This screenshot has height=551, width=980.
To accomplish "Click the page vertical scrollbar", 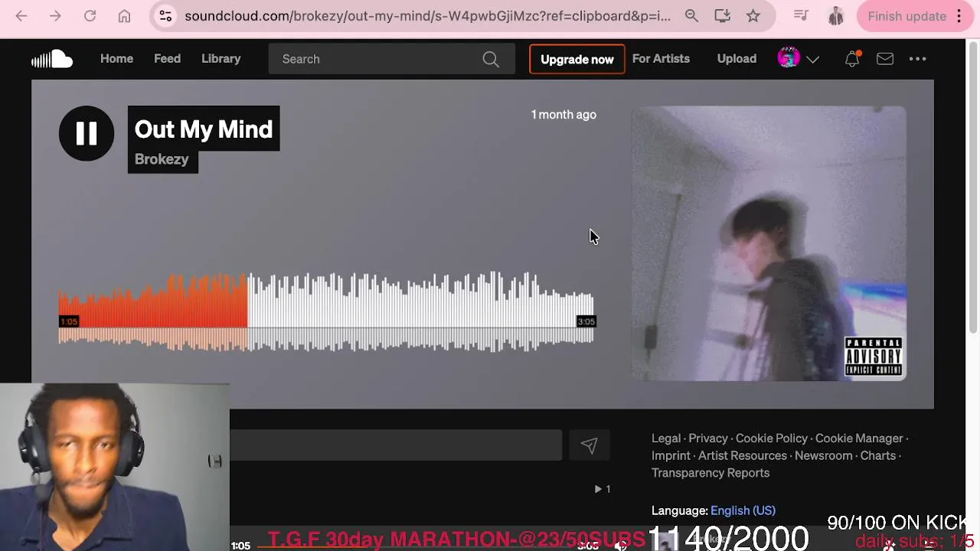I will [x=973, y=187].
